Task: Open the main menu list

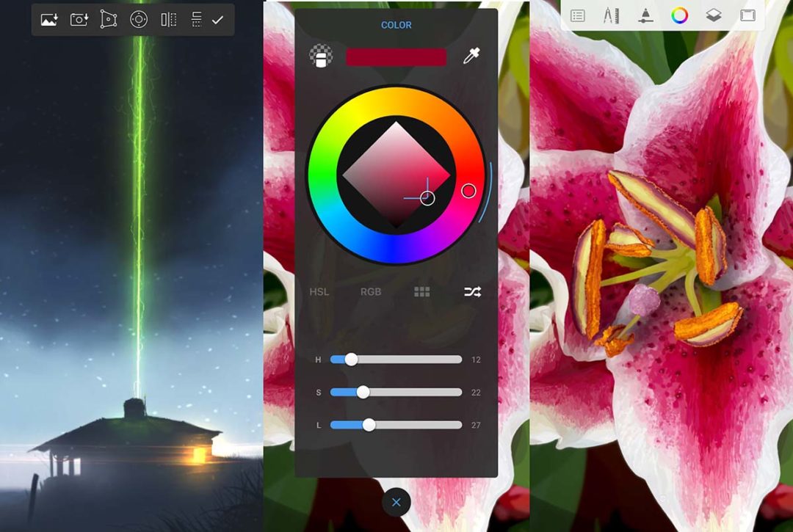Action: (x=577, y=15)
